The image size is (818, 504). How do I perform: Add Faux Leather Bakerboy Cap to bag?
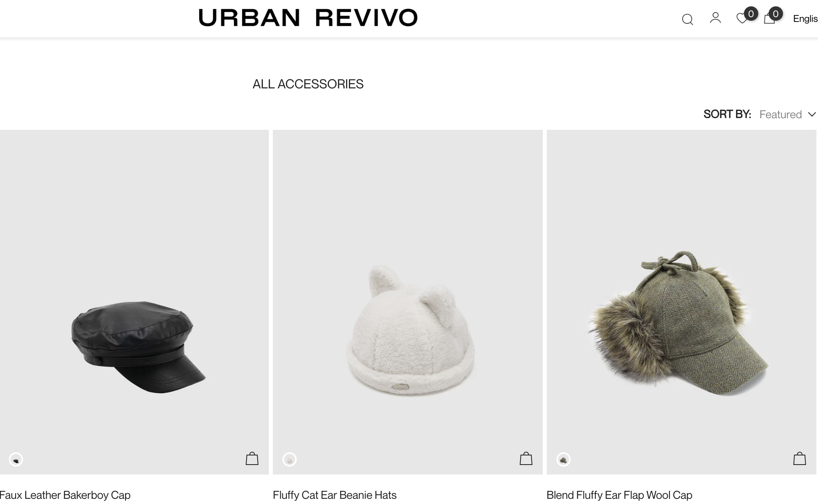click(x=252, y=459)
